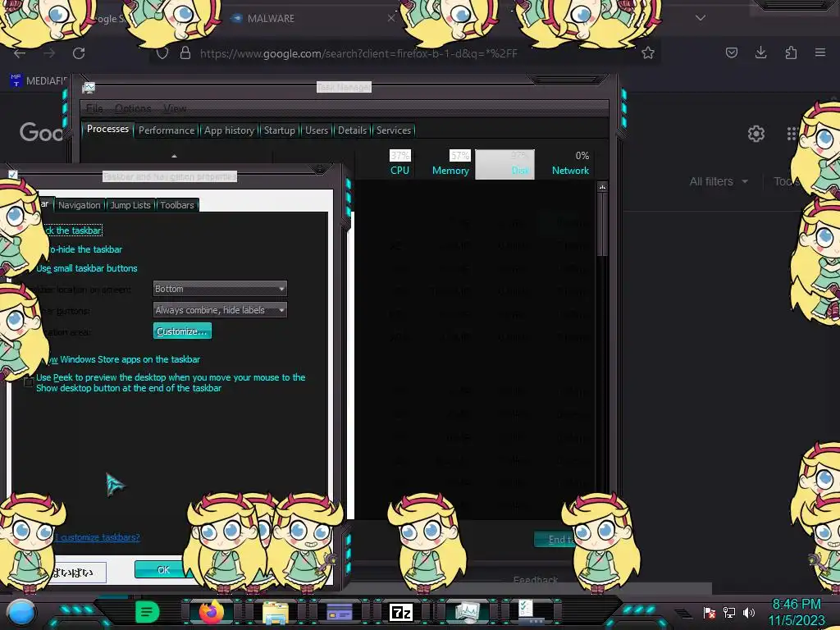840x630 pixels.
Task: Reload the page in Firefox
Action: [79, 53]
